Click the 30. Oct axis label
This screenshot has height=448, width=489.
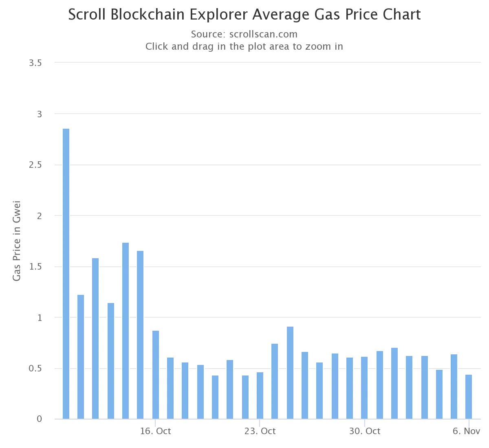[x=365, y=431]
